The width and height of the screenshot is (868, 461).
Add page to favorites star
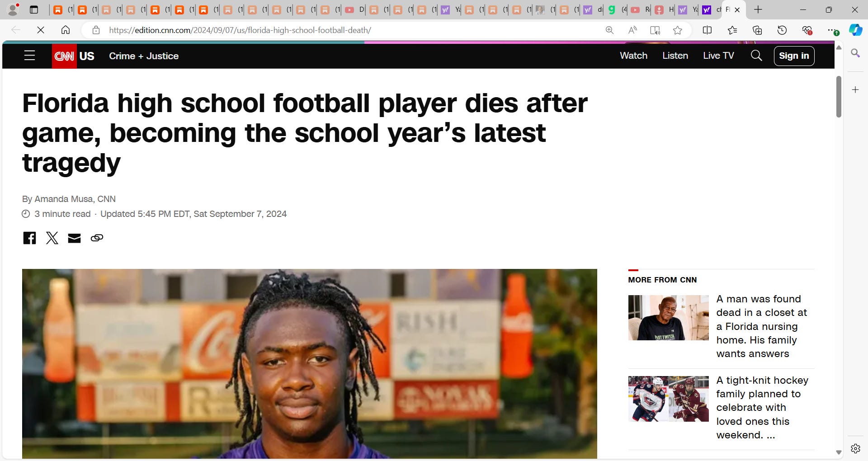(677, 30)
